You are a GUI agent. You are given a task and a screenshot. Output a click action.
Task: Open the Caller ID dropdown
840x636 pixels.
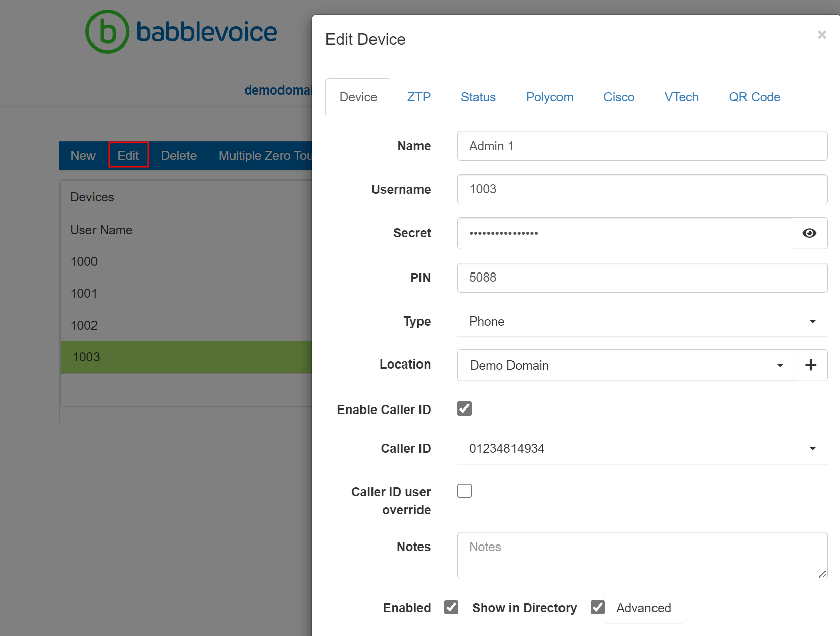tap(642, 449)
